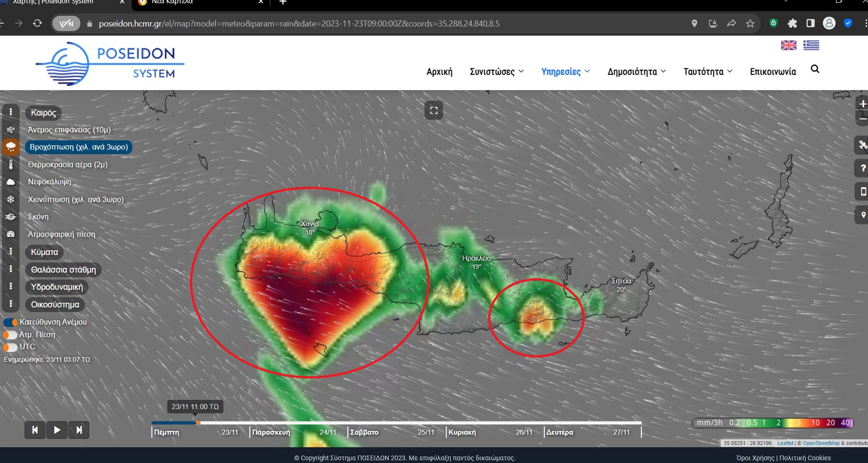Image resolution: width=868 pixels, height=463 pixels.
Task: Select the atmospheric pressure gauge icon
Action: (11, 235)
